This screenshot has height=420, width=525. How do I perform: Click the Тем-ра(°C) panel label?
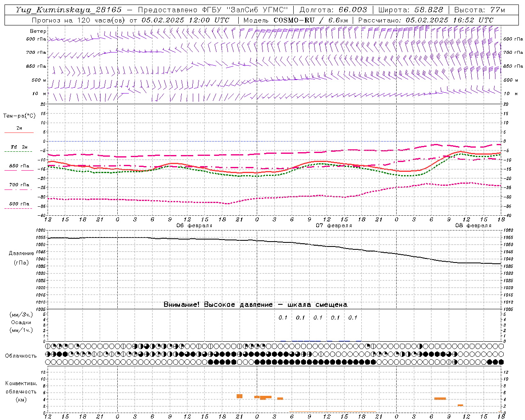tap(19, 116)
